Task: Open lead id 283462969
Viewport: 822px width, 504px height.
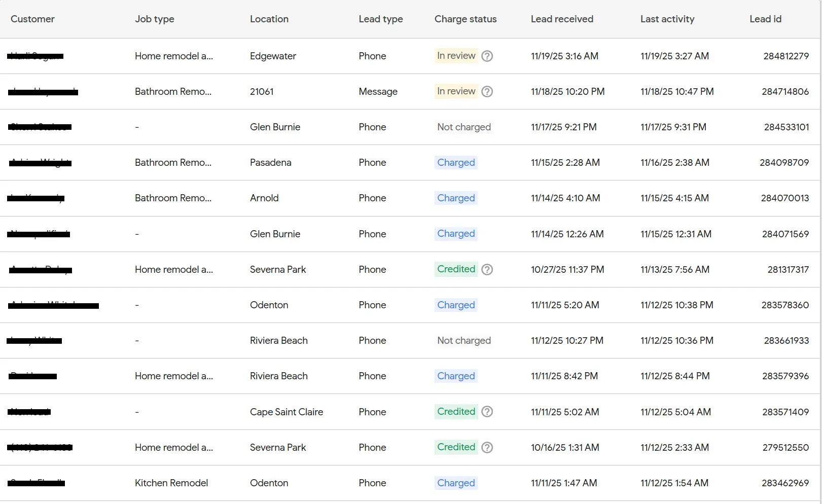Action: tap(784, 483)
